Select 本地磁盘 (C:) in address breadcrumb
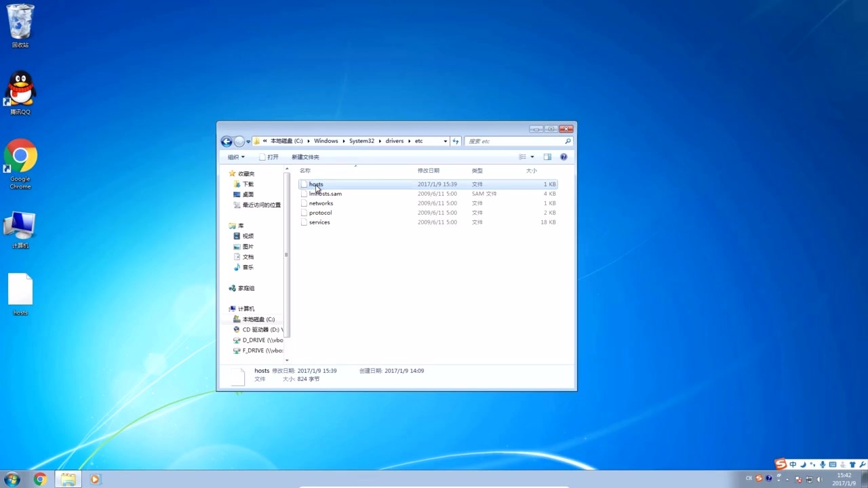 (286, 141)
